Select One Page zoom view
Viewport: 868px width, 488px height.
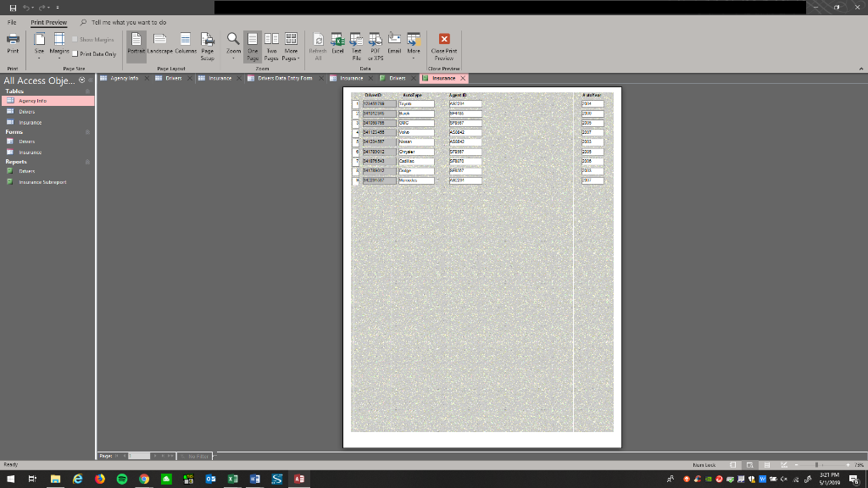pos(253,47)
